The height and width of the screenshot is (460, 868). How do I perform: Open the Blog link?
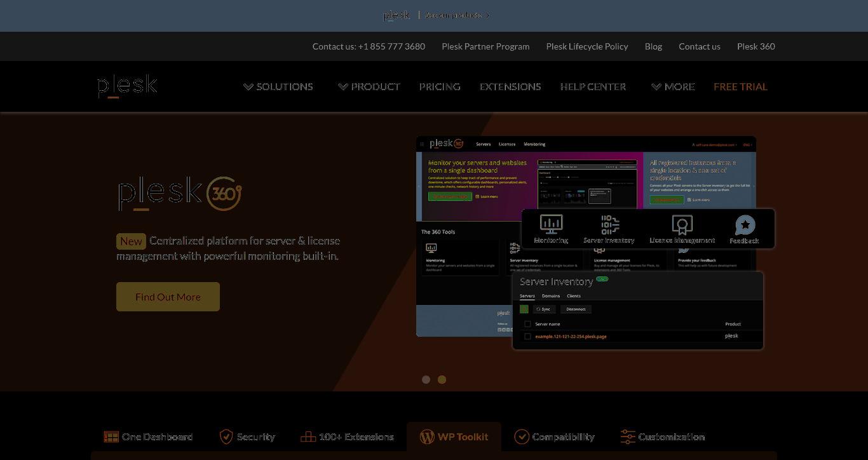click(653, 46)
